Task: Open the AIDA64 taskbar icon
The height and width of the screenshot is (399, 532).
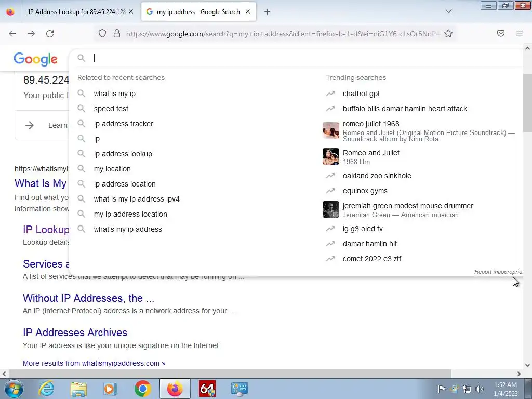Action: (207, 389)
